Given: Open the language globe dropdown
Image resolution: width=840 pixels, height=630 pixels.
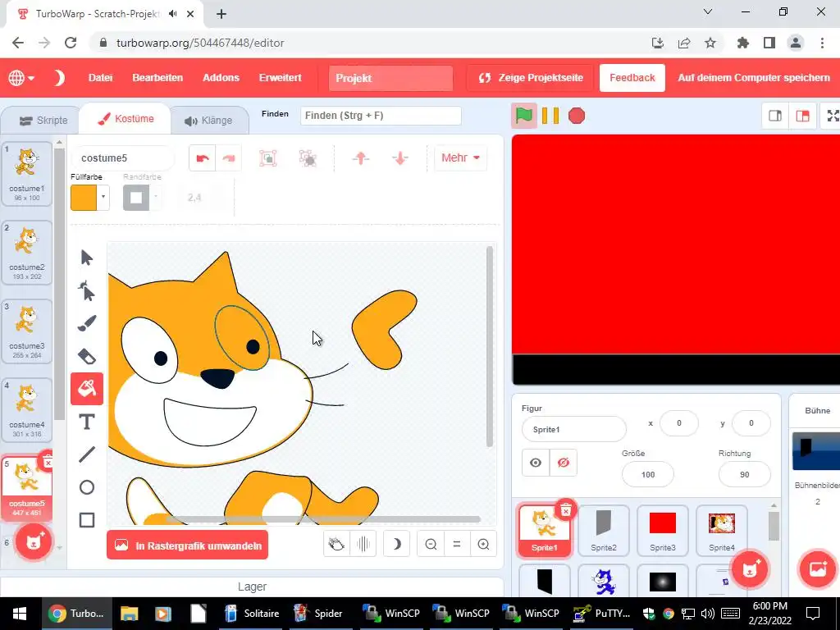Looking at the screenshot, I should (21, 78).
